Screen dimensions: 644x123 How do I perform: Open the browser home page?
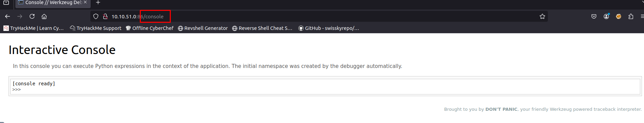pos(44,16)
